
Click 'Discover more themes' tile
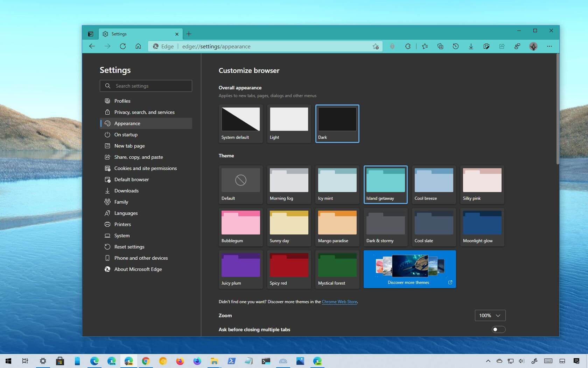pyautogui.click(x=409, y=269)
